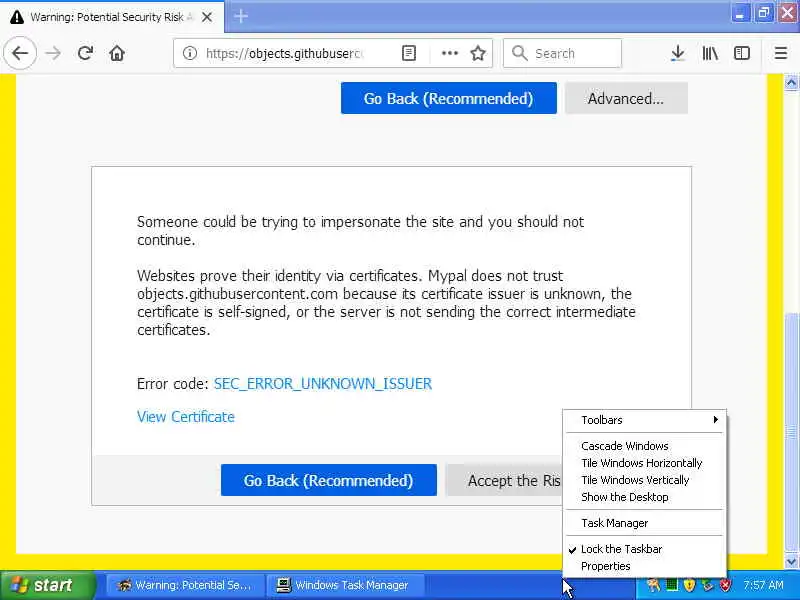This screenshot has height=600, width=800.
Task: Expand the Toolbars submenu
Action: tap(644, 420)
